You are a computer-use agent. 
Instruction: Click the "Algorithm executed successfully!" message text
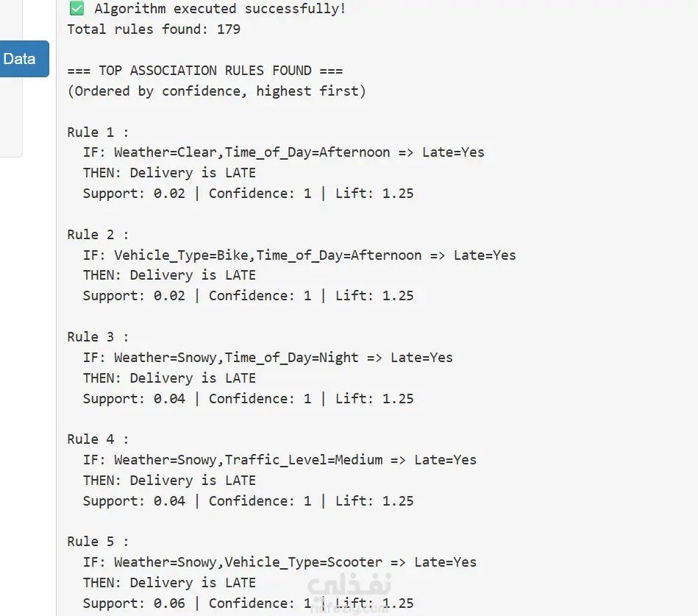[x=220, y=9]
